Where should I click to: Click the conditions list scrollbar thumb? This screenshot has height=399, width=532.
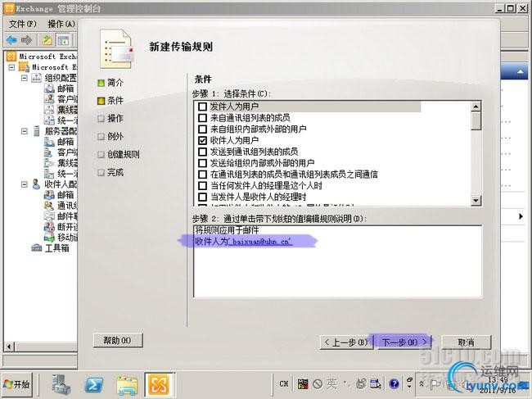coord(476,121)
